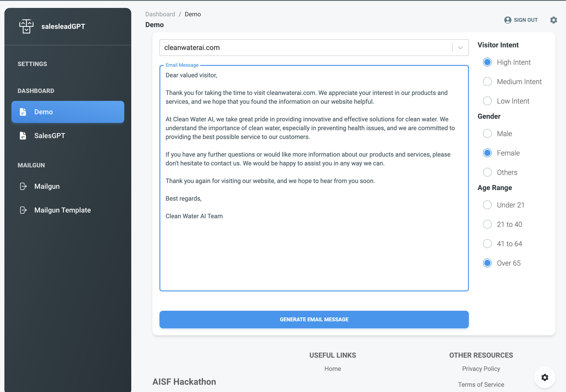This screenshot has height=392, width=566.
Task: Click the salesleadGPT logo icon
Action: [26, 26]
